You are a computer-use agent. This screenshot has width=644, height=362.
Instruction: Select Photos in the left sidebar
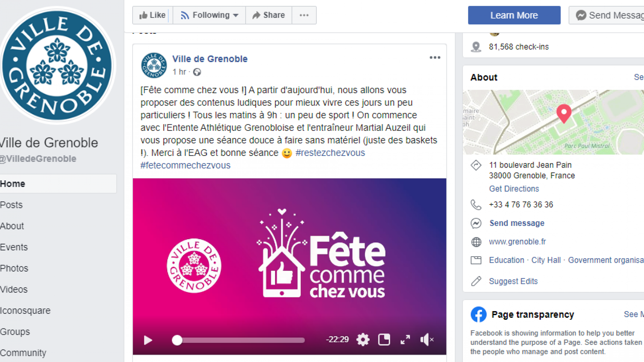pyautogui.click(x=14, y=268)
